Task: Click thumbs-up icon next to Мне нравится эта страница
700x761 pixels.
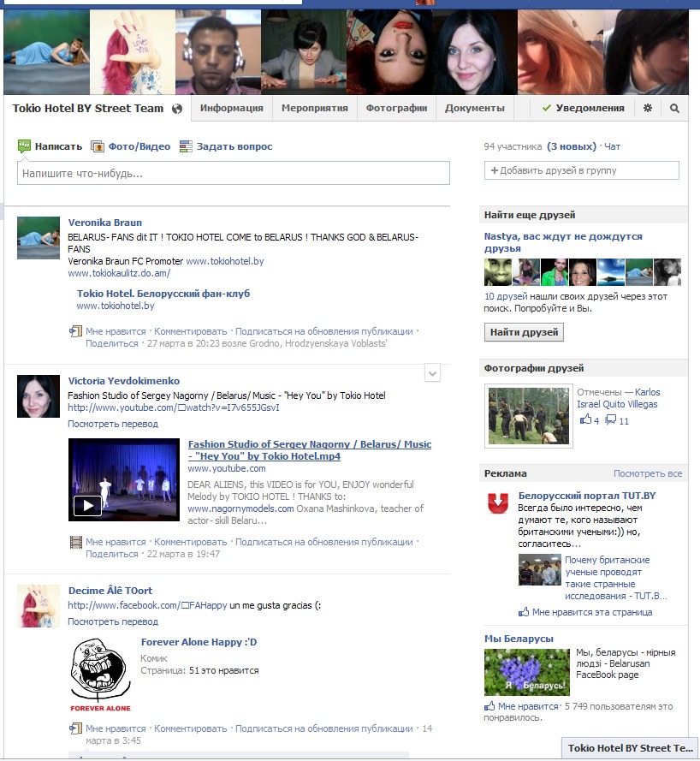Action: [524, 612]
